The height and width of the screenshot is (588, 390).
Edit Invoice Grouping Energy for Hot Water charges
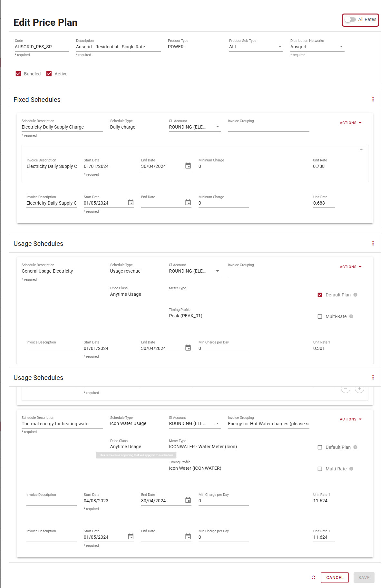tap(268, 424)
